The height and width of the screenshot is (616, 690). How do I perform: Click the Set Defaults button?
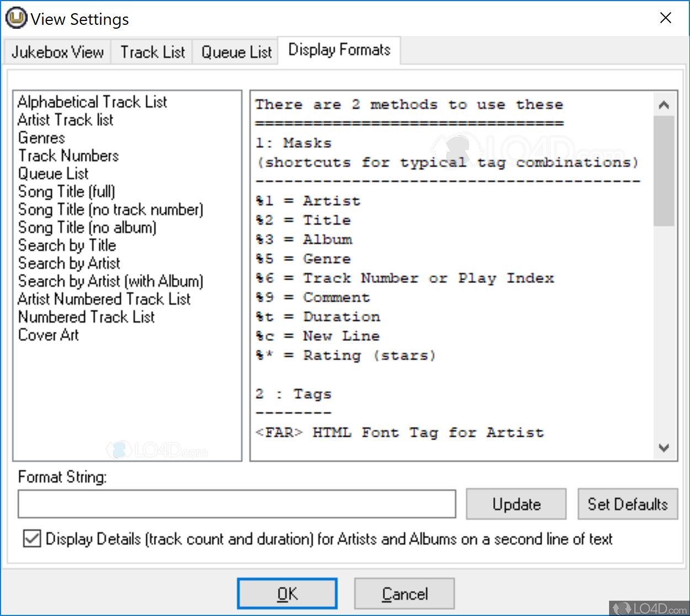click(x=628, y=503)
